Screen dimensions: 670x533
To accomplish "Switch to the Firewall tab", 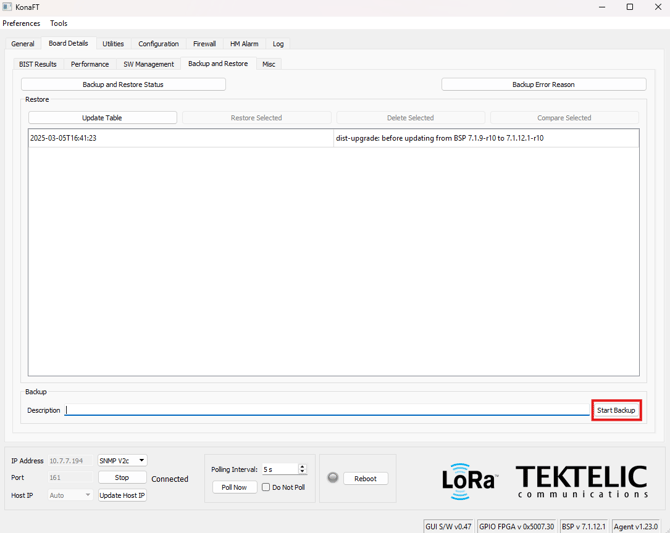I will click(x=204, y=44).
